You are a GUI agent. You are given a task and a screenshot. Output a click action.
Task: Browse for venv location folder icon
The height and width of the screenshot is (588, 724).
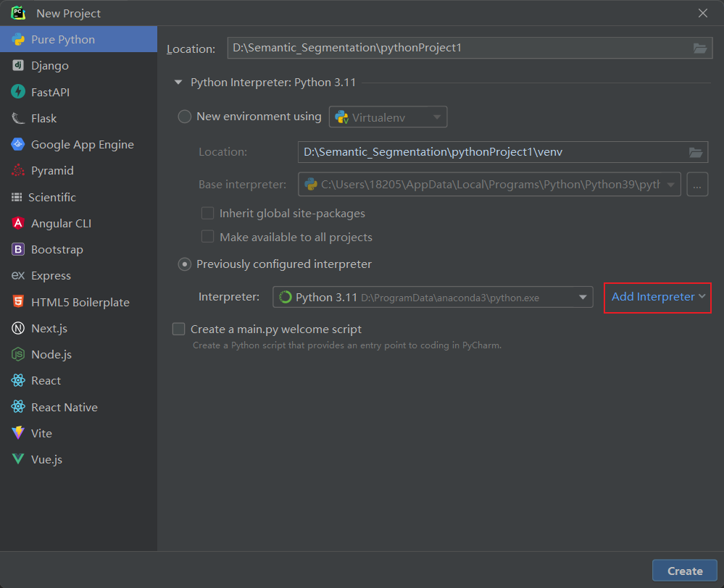click(x=696, y=152)
